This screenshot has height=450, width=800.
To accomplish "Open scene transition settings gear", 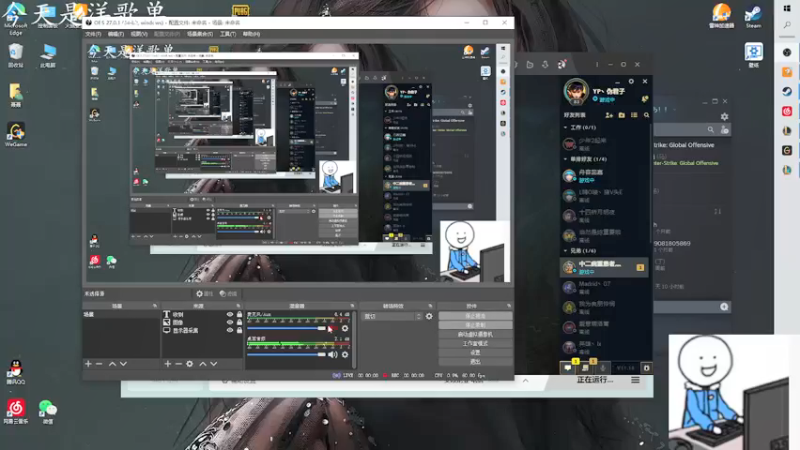I will pyautogui.click(x=429, y=316).
